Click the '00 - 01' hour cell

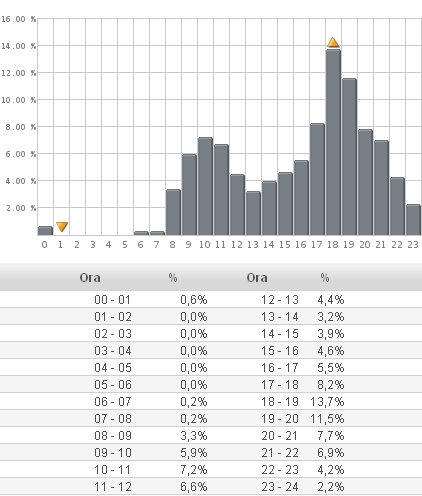(113, 300)
